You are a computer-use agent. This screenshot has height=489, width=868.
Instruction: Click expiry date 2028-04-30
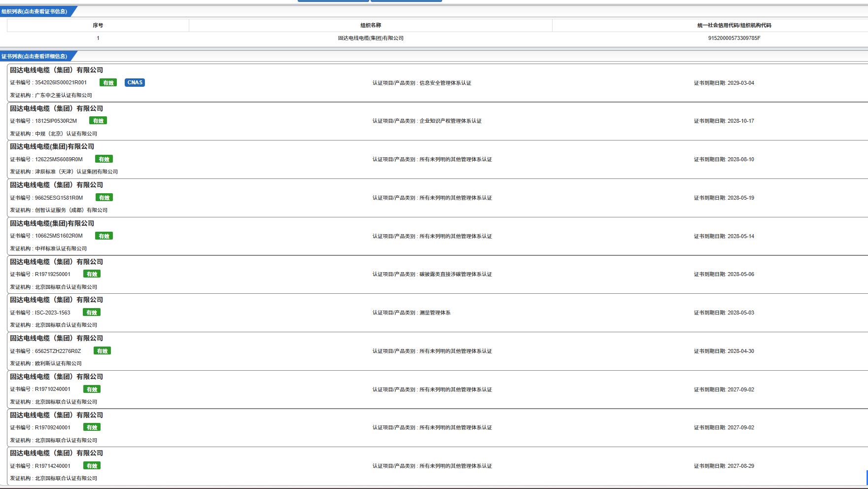[741, 351]
